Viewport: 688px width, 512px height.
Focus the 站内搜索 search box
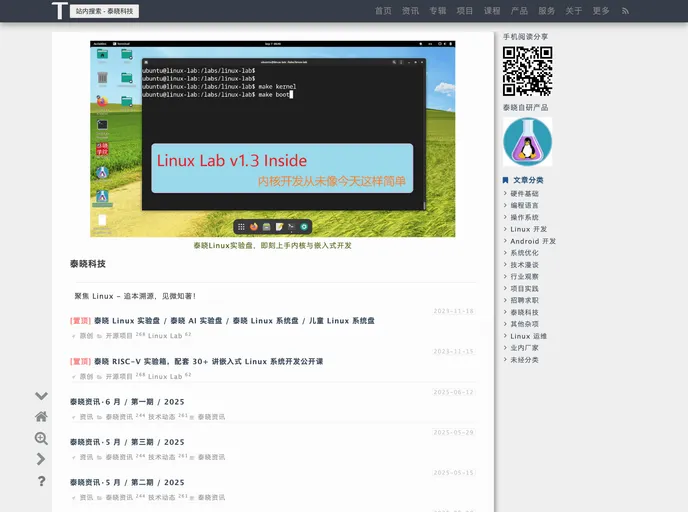(x=104, y=11)
